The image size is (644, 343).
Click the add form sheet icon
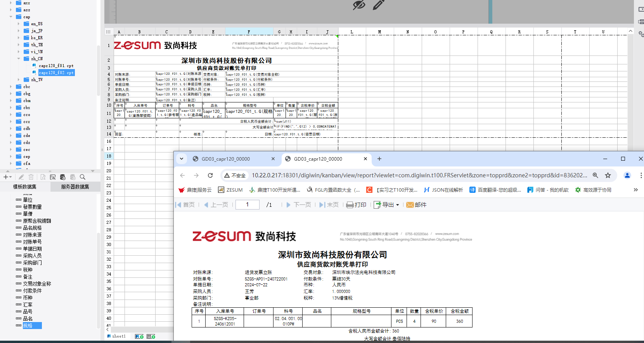tap(151, 336)
